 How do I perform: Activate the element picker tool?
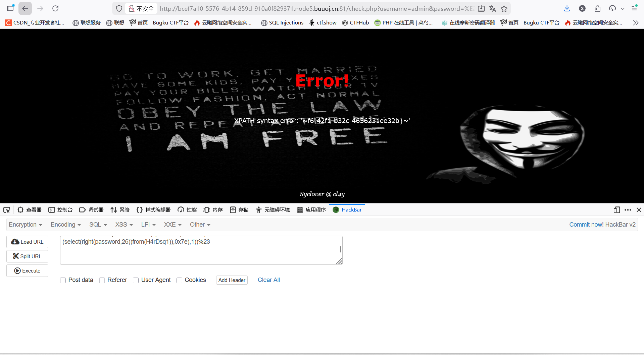pyautogui.click(x=7, y=210)
